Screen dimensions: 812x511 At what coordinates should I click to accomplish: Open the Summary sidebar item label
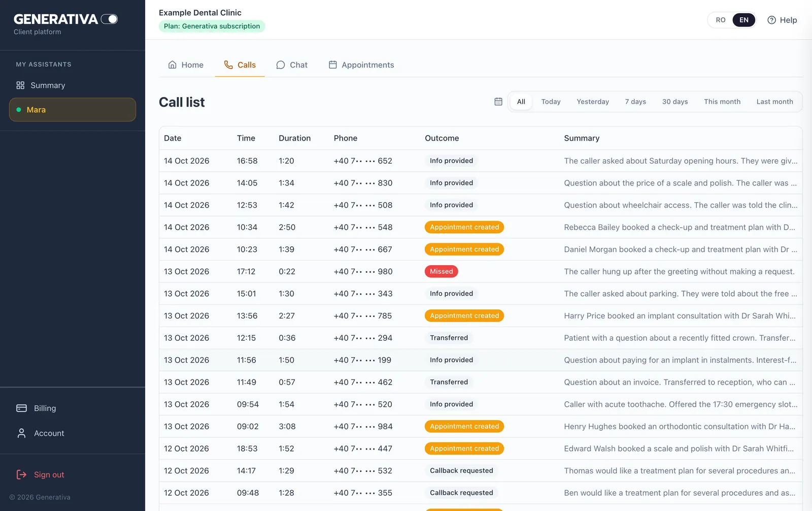click(48, 85)
